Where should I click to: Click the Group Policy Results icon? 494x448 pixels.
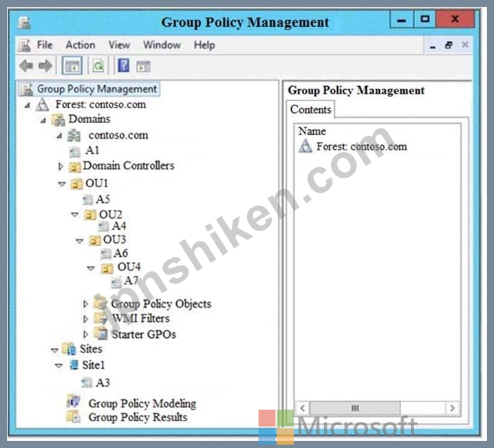tap(73, 416)
